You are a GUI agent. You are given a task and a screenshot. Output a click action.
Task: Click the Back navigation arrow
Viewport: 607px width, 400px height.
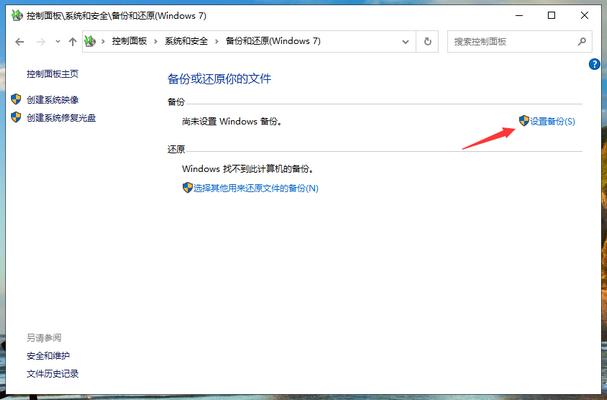point(19,42)
